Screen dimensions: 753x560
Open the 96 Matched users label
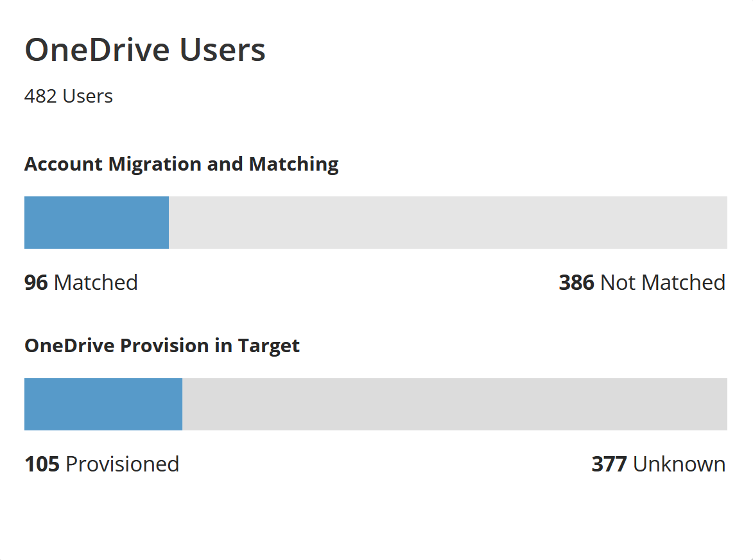coord(81,283)
